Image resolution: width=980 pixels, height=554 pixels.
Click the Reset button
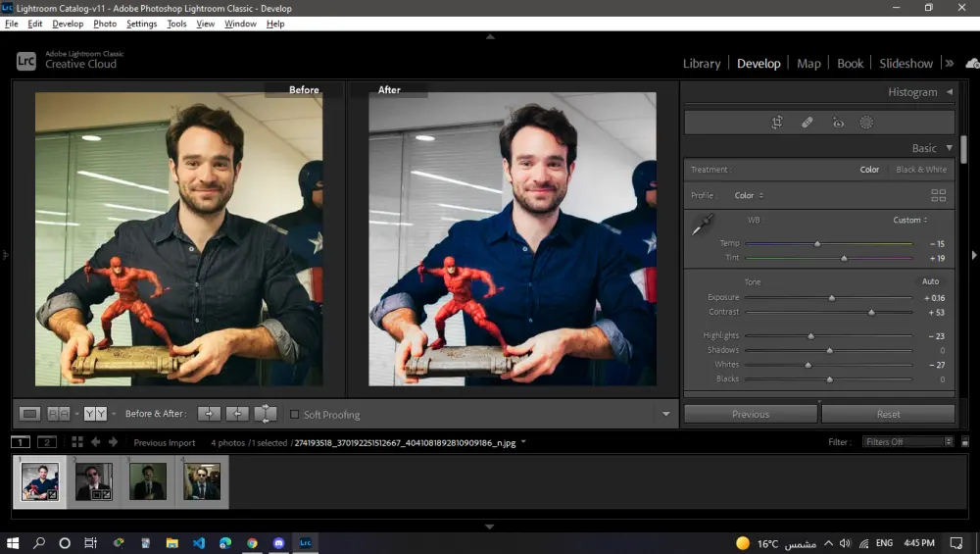(x=888, y=414)
